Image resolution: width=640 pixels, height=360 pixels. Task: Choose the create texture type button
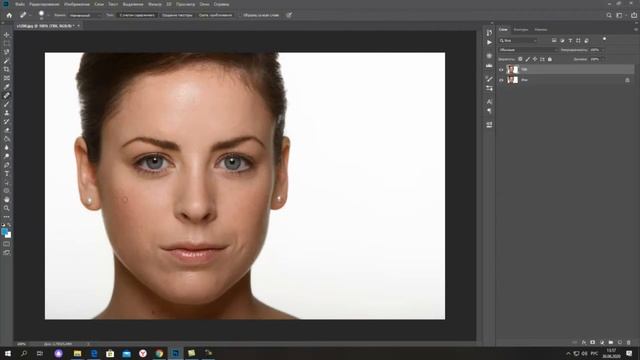tap(177, 15)
